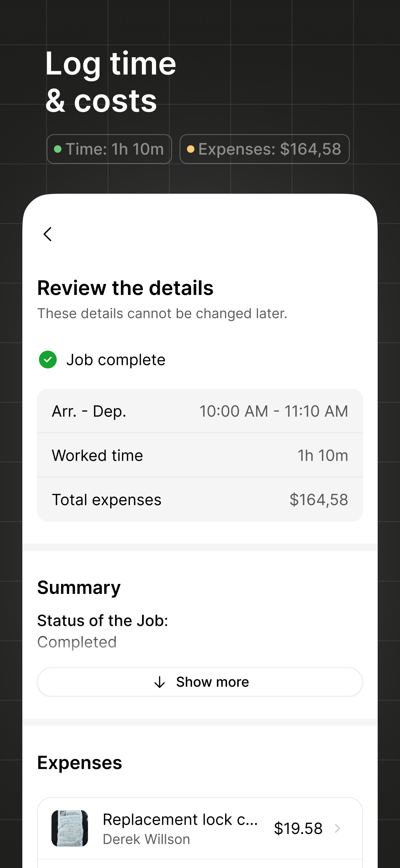Click the green dot in Time badge
Viewport: 400px width, 868px height.
point(58,149)
